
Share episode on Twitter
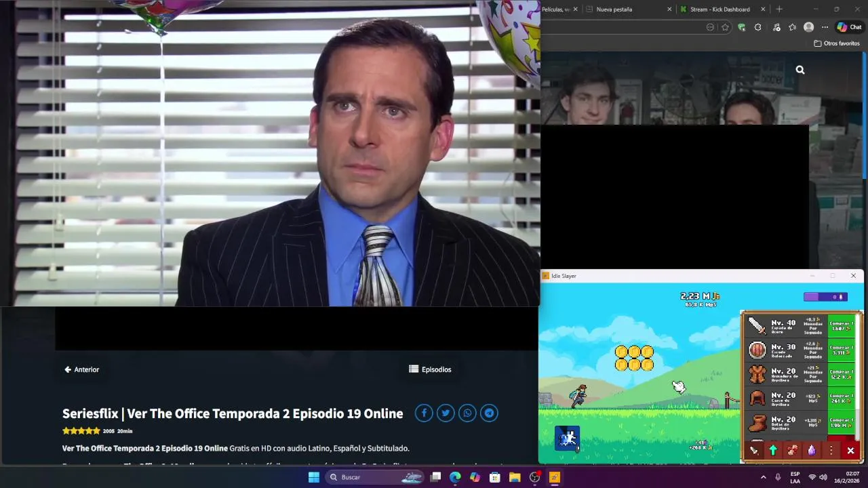click(446, 413)
